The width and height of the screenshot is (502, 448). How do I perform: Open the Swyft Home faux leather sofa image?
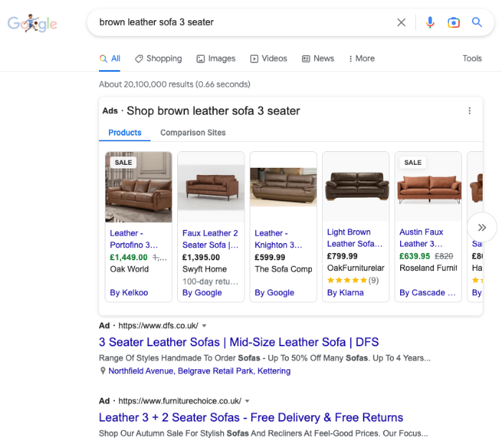(211, 187)
